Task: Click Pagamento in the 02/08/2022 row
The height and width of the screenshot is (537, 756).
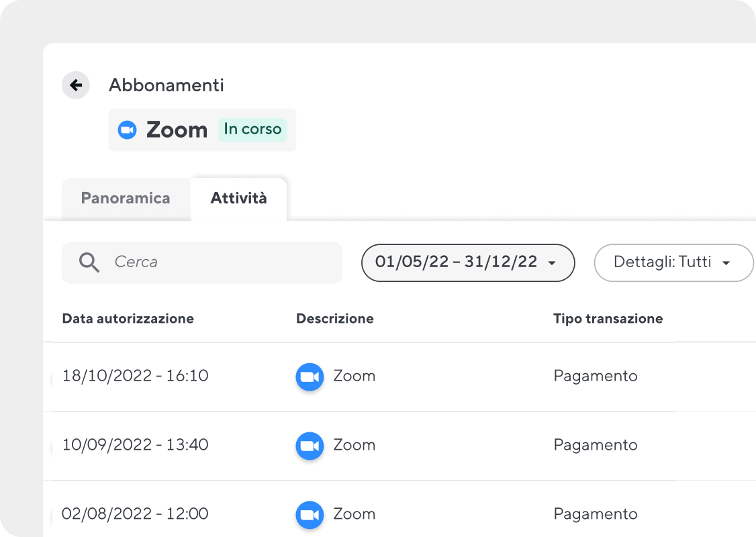Action: click(596, 514)
